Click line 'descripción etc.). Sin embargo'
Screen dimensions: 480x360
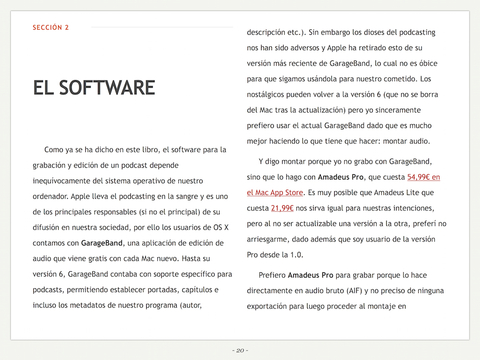tap(341, 32)
